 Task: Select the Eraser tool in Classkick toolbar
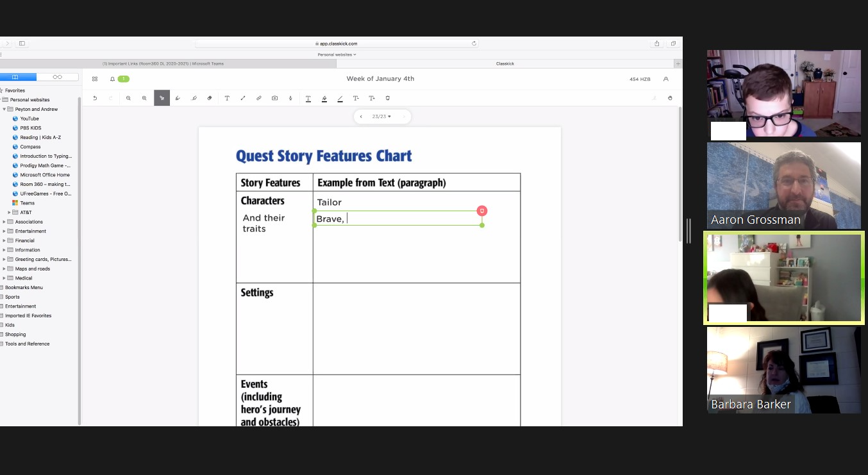(210, 98)
